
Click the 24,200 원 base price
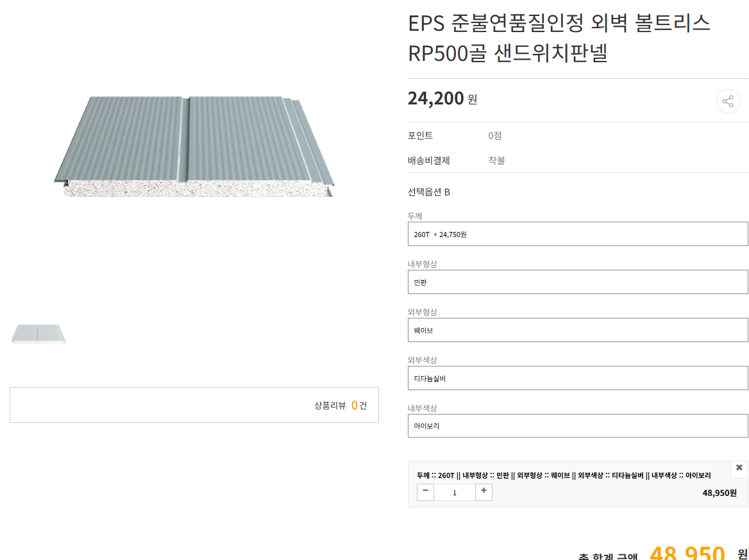click(442, 99)
